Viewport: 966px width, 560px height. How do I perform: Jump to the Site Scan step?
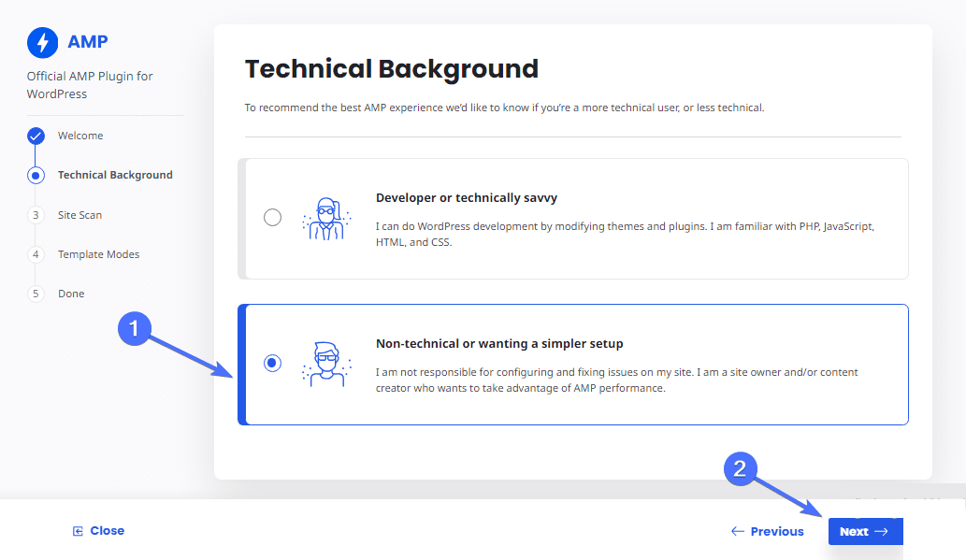(x=80, y=215)
